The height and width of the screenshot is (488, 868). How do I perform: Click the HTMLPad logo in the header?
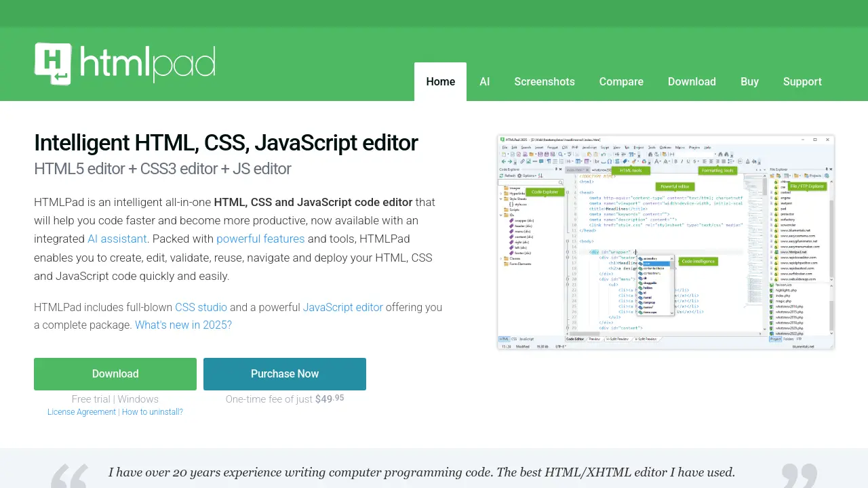pyautogui.click(x=125, y=64)
